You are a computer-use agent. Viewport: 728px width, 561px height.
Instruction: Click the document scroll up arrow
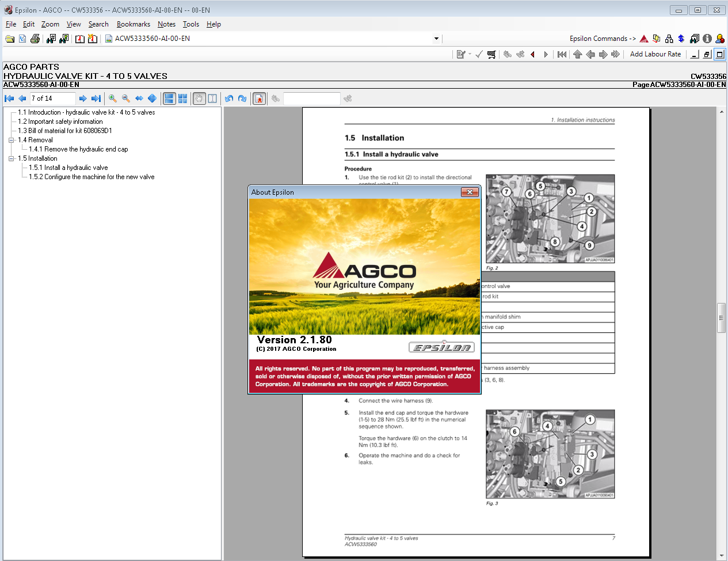721,111
